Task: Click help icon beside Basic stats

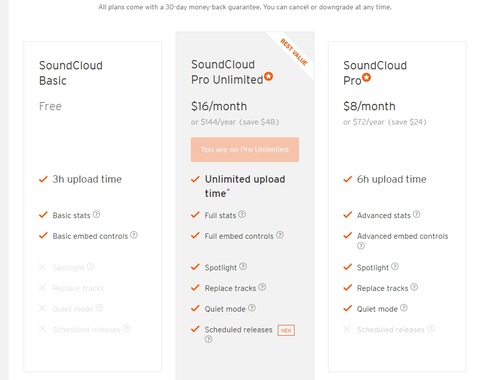Action: 96,214
